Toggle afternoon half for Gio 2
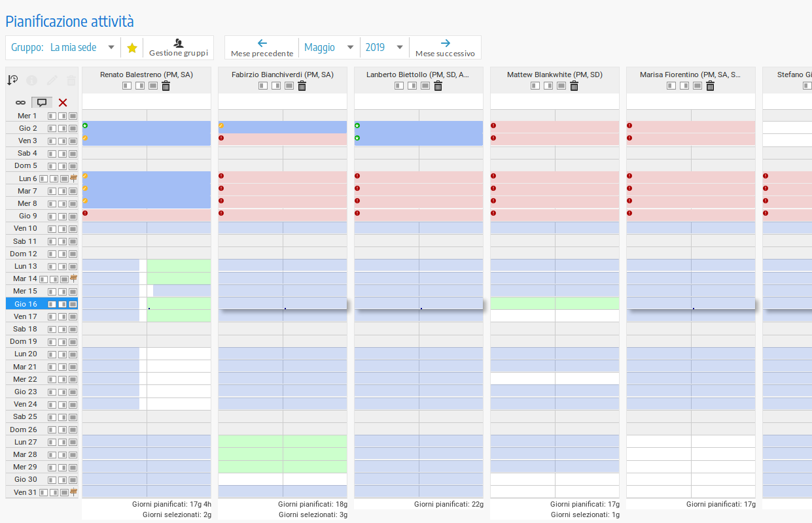812x523 pixels. click(62, 129)
